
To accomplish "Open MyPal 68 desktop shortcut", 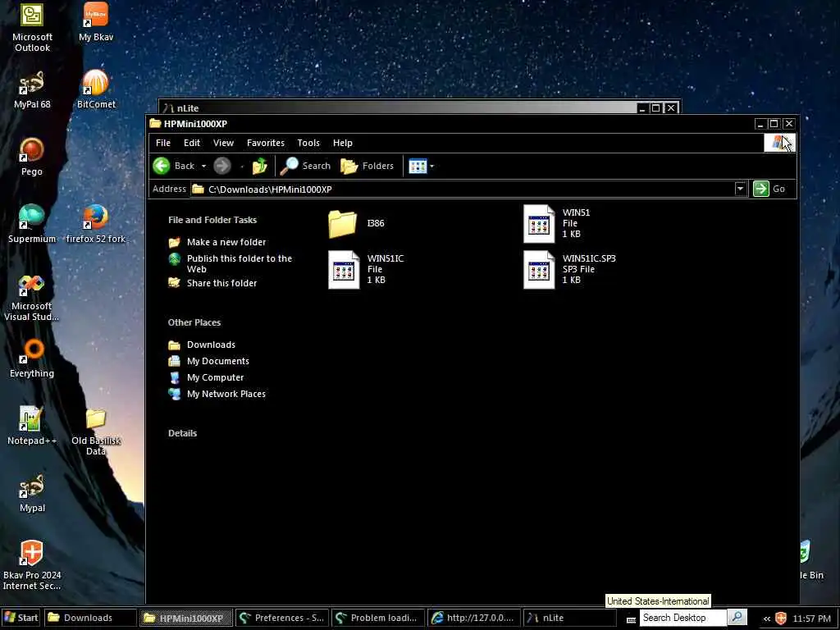I will (x=32, y=89).
